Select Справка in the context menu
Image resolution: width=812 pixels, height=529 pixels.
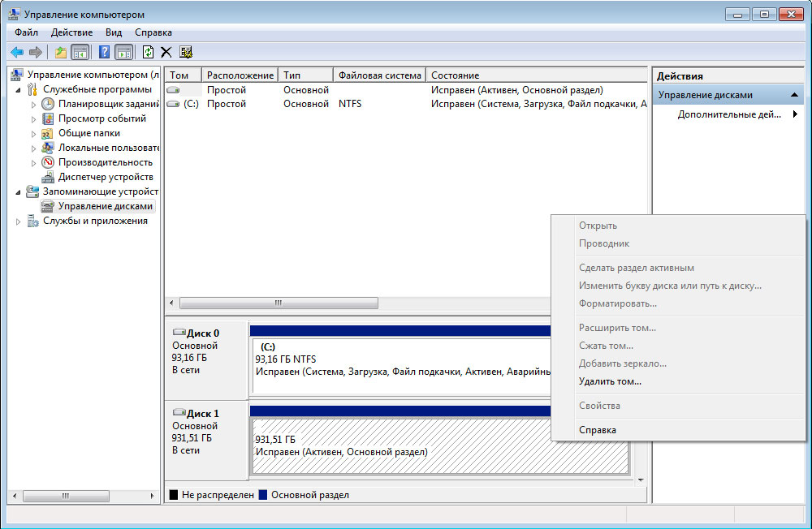[597, 430]
